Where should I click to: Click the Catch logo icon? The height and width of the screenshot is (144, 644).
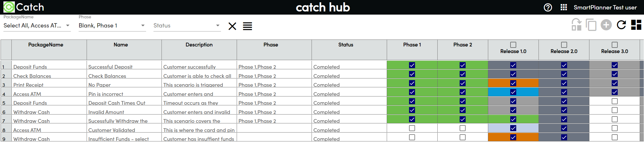click(9, 7)
